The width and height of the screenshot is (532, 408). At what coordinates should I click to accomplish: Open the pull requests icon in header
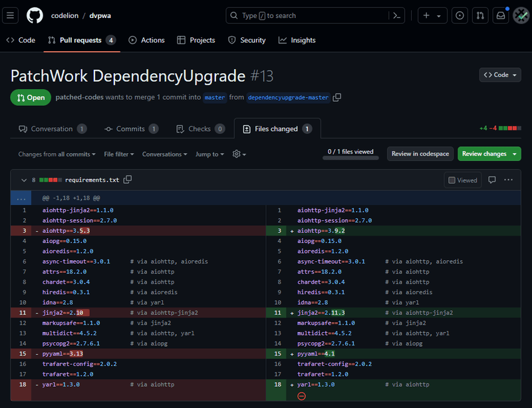pyautogui.click(x=480, y=15)
